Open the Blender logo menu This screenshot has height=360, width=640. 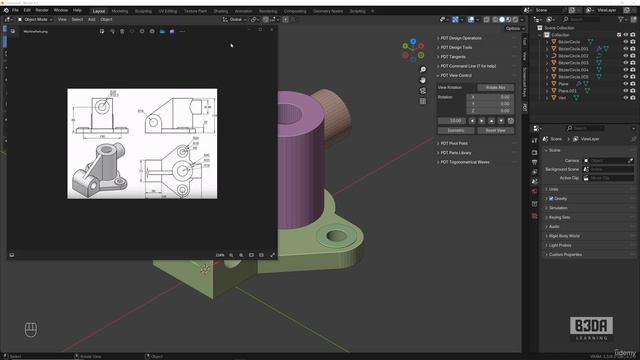click(x=6, y=10)
